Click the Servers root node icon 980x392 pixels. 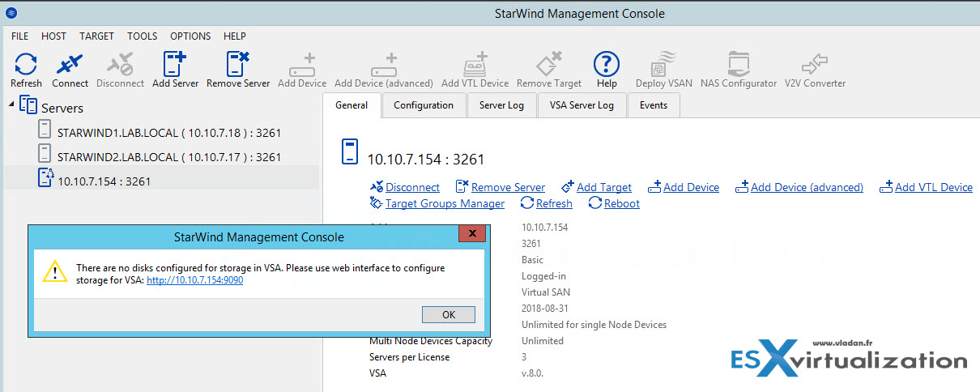(x=28, y=105)
